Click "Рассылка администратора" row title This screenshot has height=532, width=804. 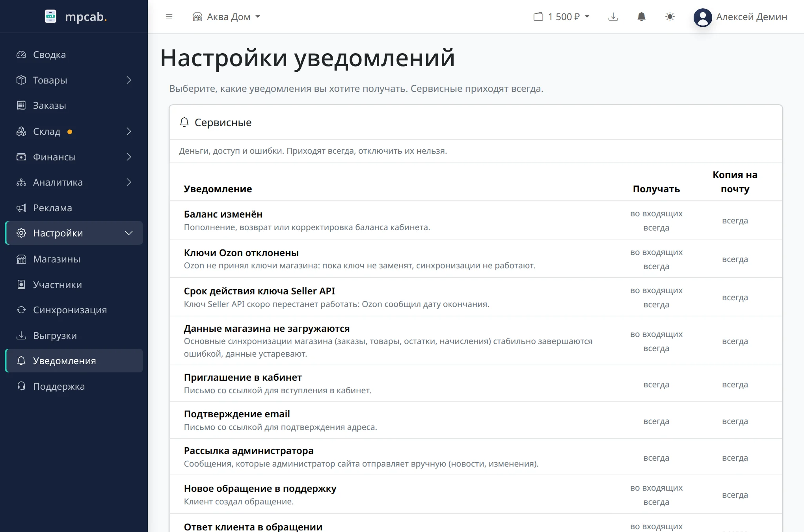click(x=249, y=450)
